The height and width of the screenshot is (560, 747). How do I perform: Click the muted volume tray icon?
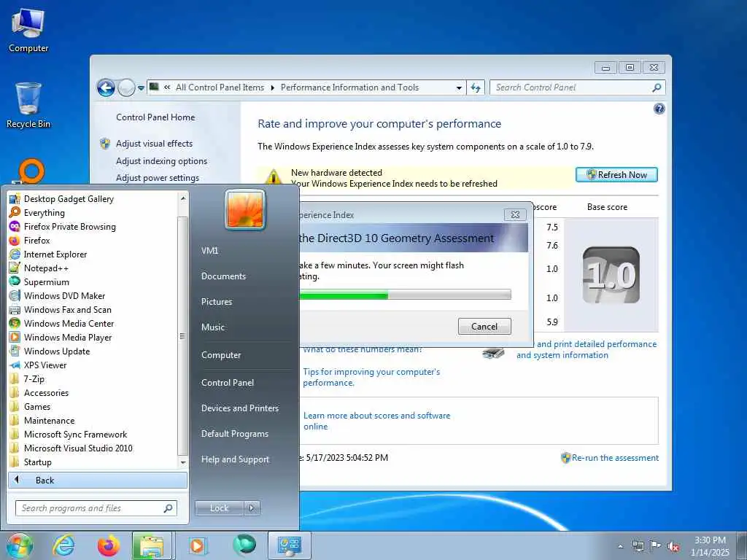click(673, 546)
